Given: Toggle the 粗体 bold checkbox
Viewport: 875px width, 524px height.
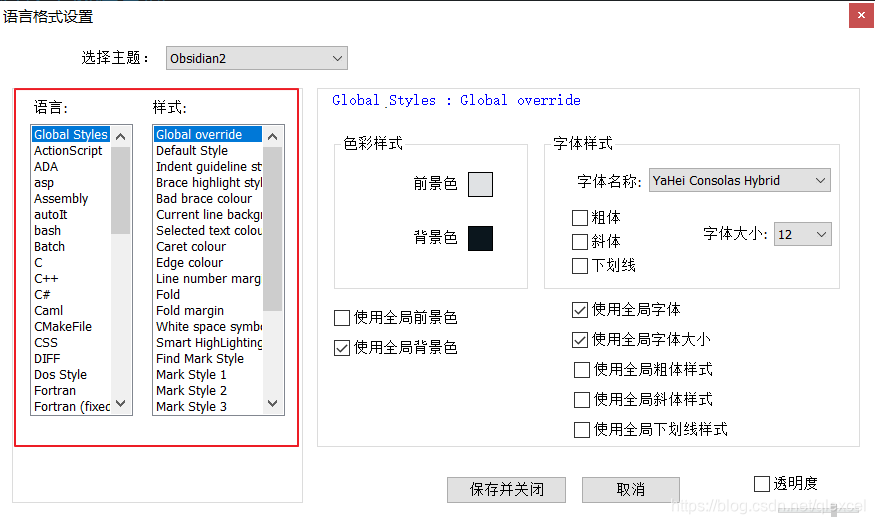Looking at the screenshot, I should click(x=580, y=218).
